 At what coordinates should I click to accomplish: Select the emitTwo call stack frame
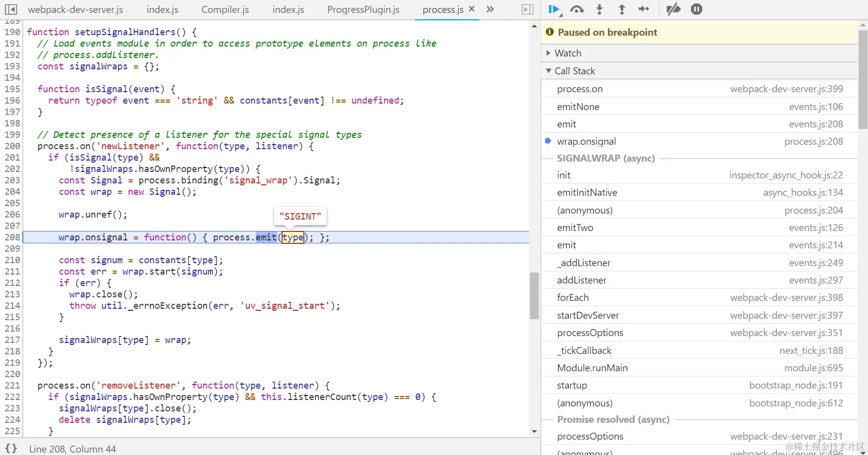(699, 227)
